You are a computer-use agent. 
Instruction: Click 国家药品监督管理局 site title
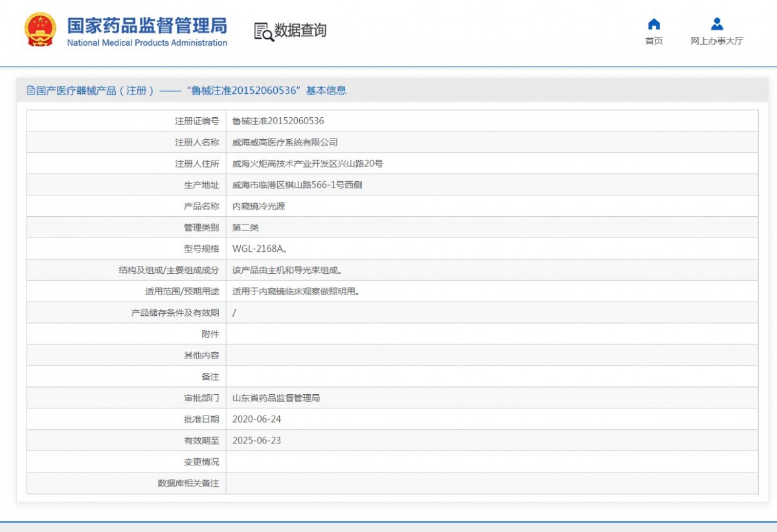[147, 25]
